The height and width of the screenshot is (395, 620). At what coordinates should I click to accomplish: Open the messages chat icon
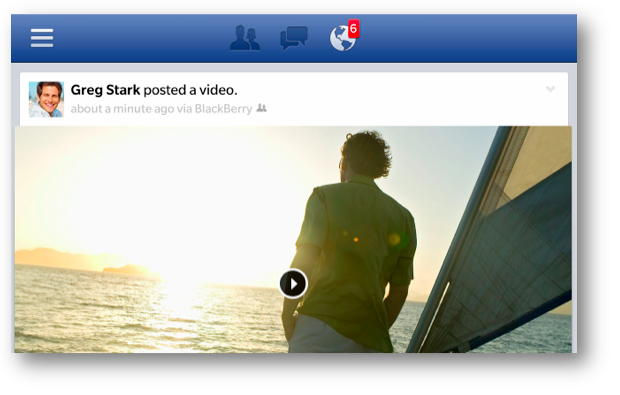tap(294, 38)
